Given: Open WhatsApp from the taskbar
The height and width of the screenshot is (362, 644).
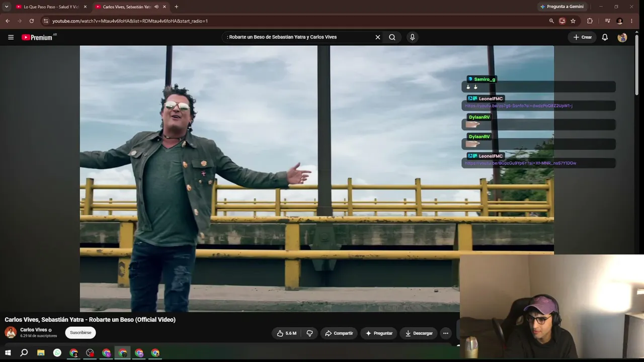Looking at the screenshot, I should click(57, 353).
